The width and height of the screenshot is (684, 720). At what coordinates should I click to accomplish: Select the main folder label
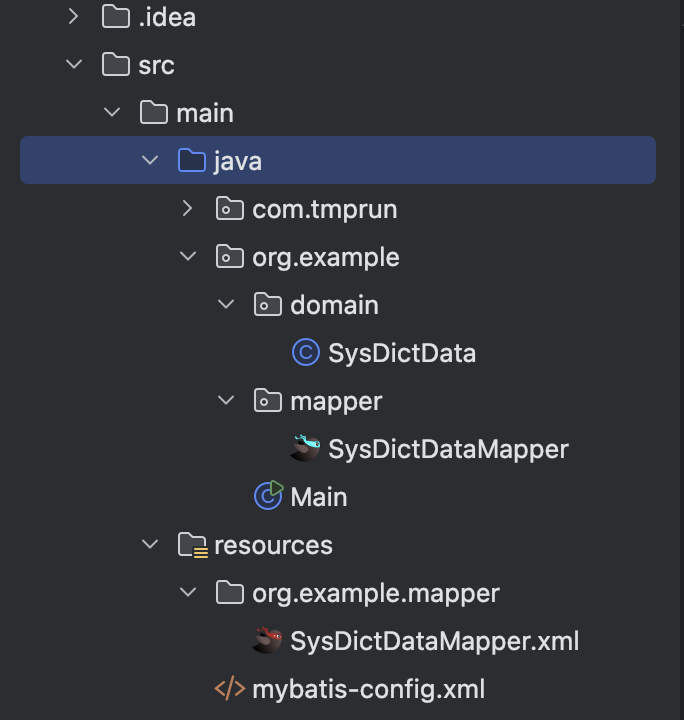pyautogui.click(x=205, y=113)
